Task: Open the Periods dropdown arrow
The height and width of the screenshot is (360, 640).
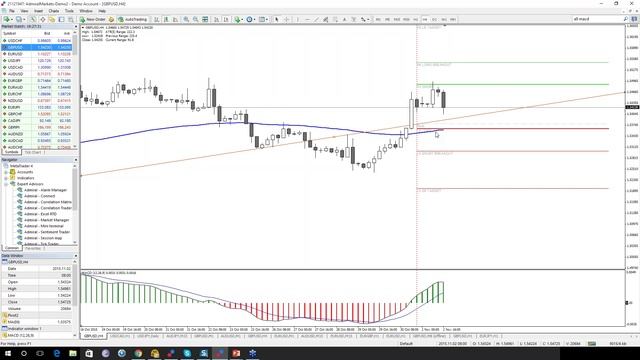Action: click(x=254, y=19)
